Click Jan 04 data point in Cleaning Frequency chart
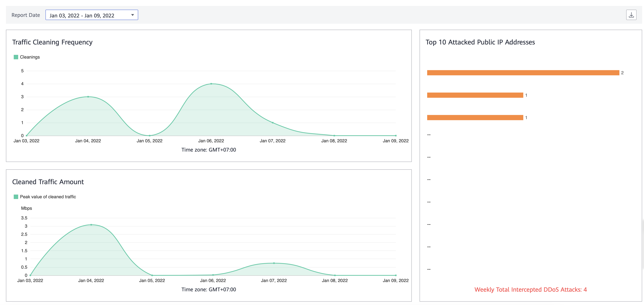 pos(88,97)
